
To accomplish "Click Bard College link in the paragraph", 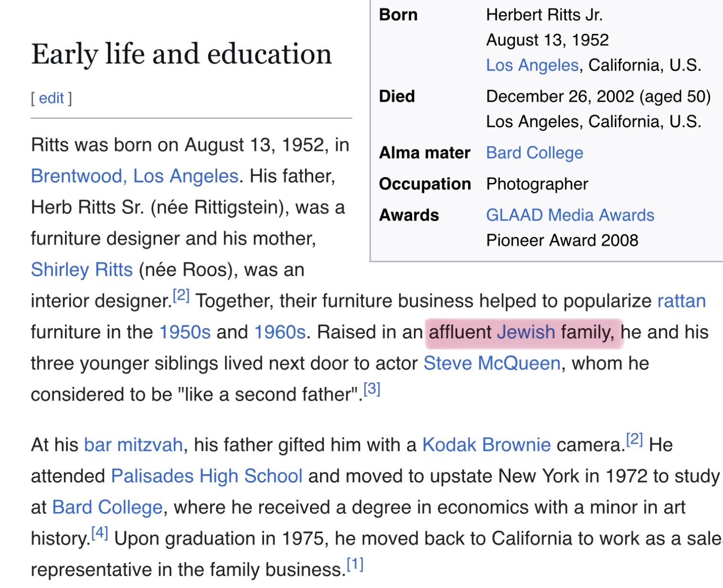I will point(107,507).
